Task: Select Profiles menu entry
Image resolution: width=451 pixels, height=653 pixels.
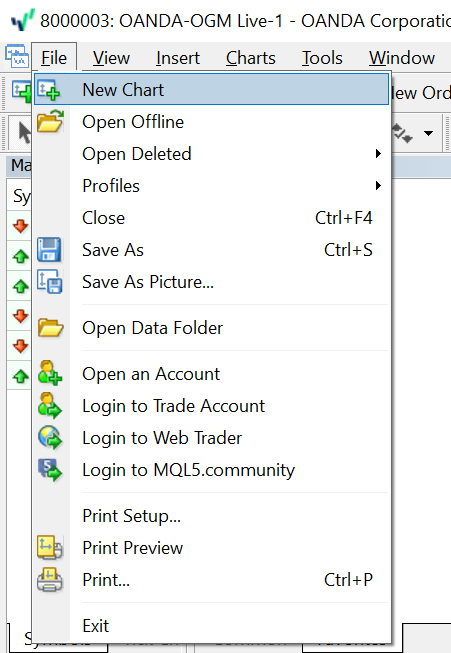Action: [x=212, y=186]
